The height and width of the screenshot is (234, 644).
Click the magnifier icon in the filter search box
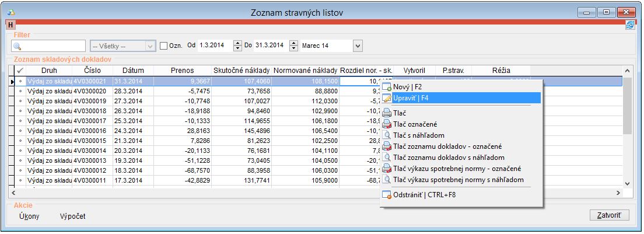tap(17, 46)
